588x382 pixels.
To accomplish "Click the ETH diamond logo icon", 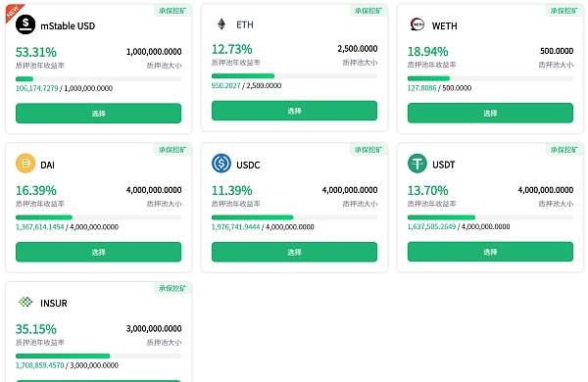I will tap(221, 24).
